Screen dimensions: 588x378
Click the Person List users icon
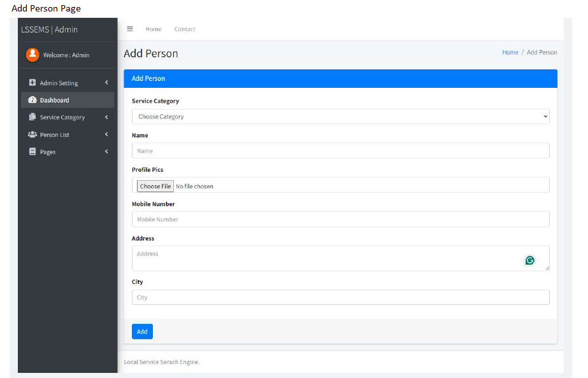click(32, 134)
